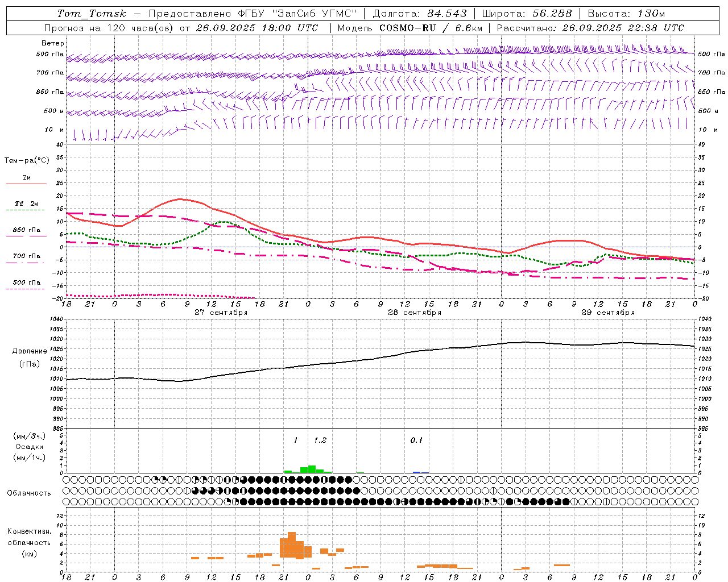
Task: Click the tallest orange convective cloud bar
Action: [x=292, y=544]
